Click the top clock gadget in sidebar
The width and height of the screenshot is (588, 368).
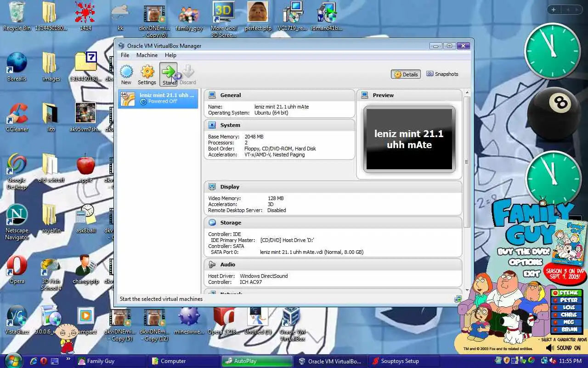(552, 51)
